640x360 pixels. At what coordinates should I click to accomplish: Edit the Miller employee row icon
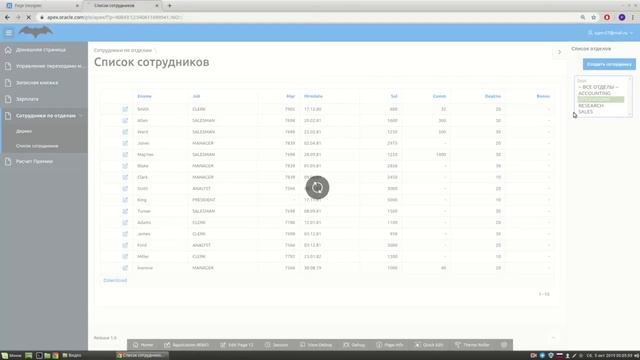(125, 256)
